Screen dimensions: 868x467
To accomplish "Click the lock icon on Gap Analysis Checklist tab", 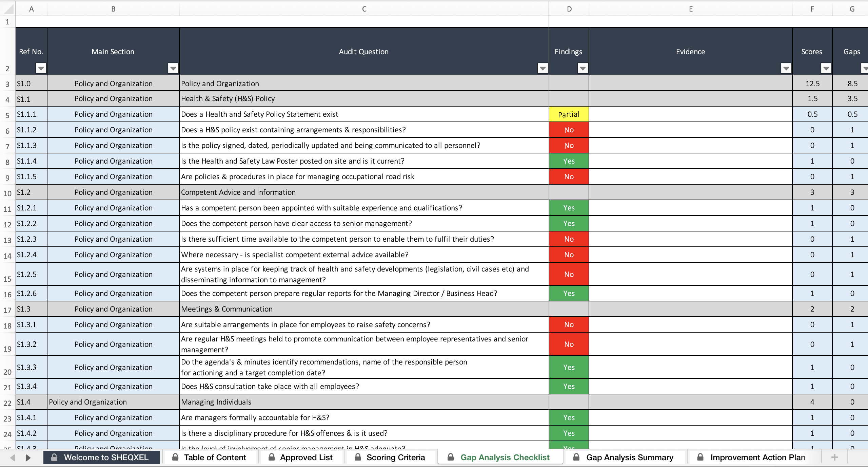I will 451,457.
